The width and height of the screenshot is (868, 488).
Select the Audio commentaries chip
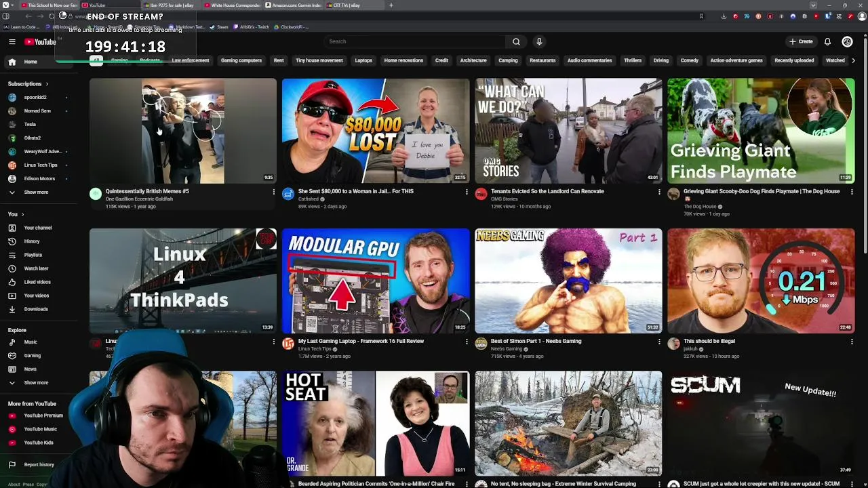pos(589,60)
